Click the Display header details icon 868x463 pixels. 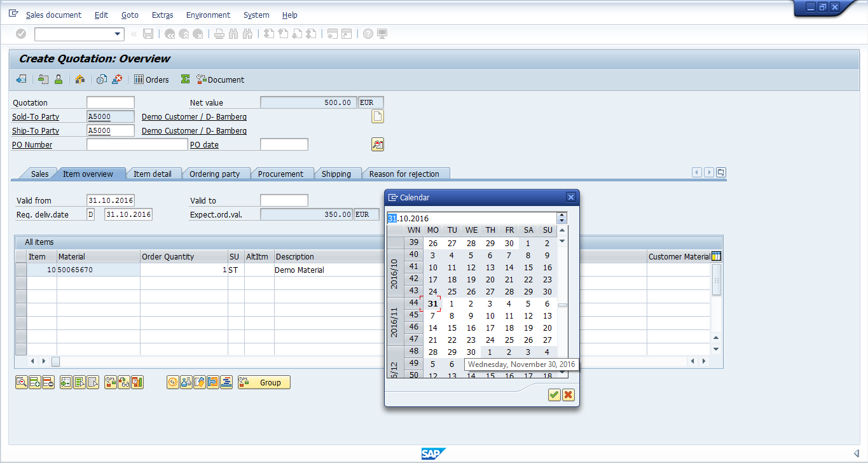point(43,79)
